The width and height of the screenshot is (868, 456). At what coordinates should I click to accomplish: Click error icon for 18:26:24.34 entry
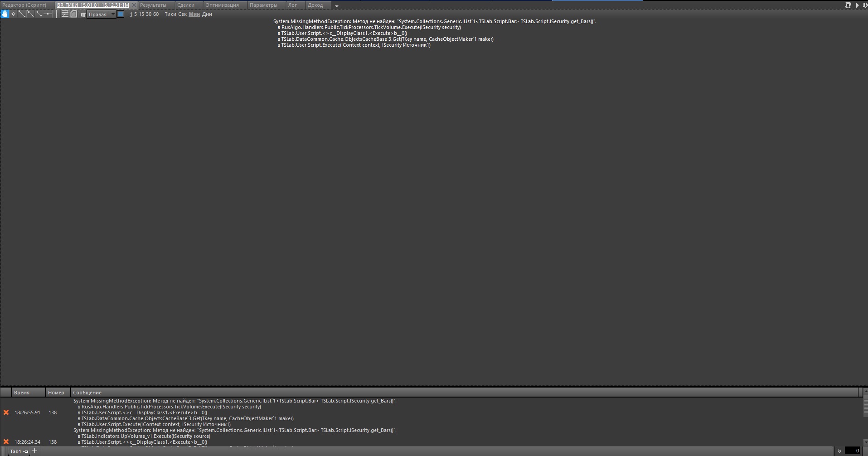click(6, 442)
